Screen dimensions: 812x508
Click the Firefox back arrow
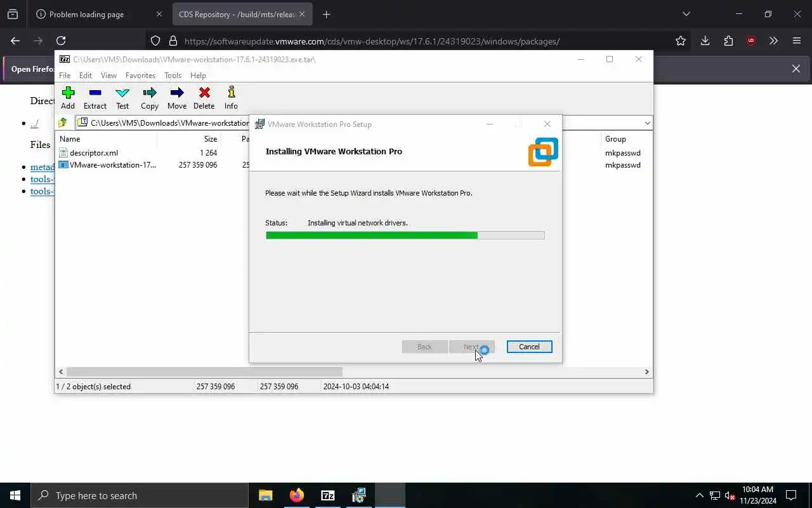[x=15, y=41]
